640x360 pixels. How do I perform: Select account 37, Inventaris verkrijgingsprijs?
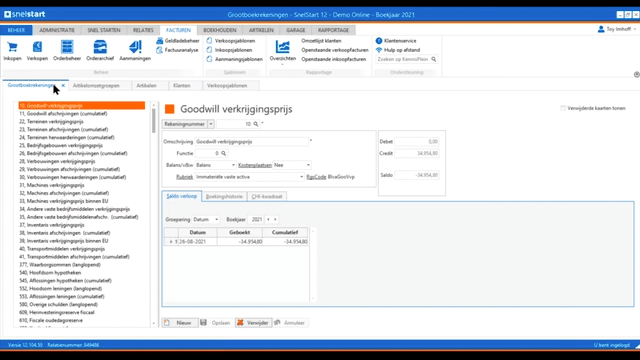pyautogui.click(x=52, y=225)
